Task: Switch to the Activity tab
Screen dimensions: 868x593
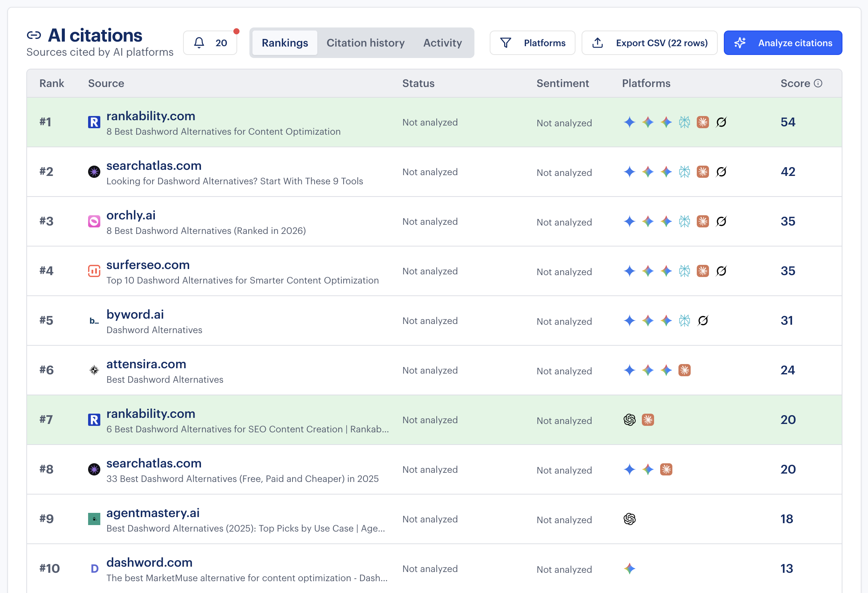Action: tap(442, 43)
